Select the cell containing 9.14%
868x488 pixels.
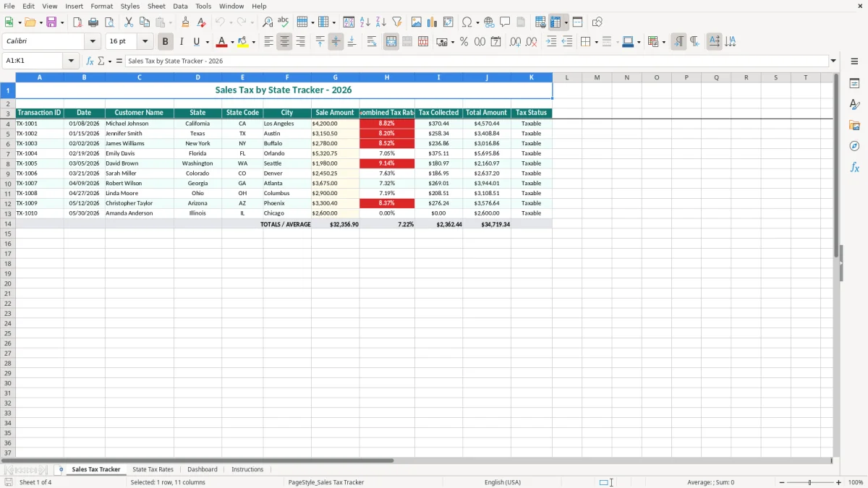coord(387,163)
